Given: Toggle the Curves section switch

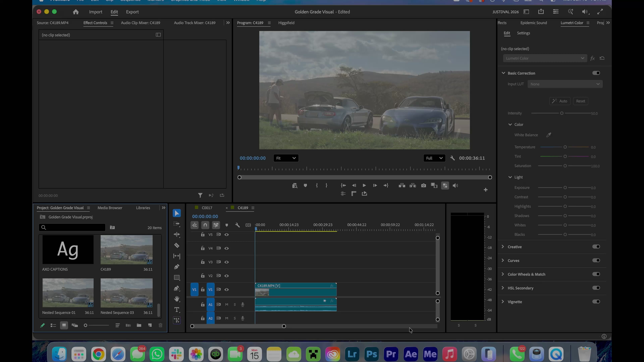Looking at the screenshot, I should pyautogui.click(x=596, y=260).
